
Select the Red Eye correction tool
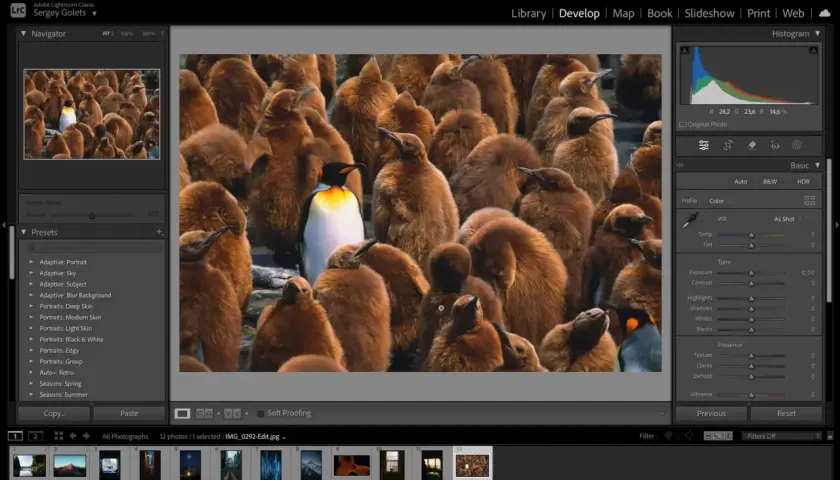point(775,145)
